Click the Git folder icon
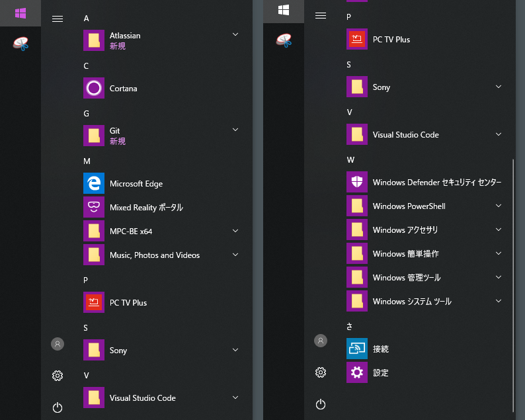The width and height of the screenshot is (525, 420). [x=94, y=136]
